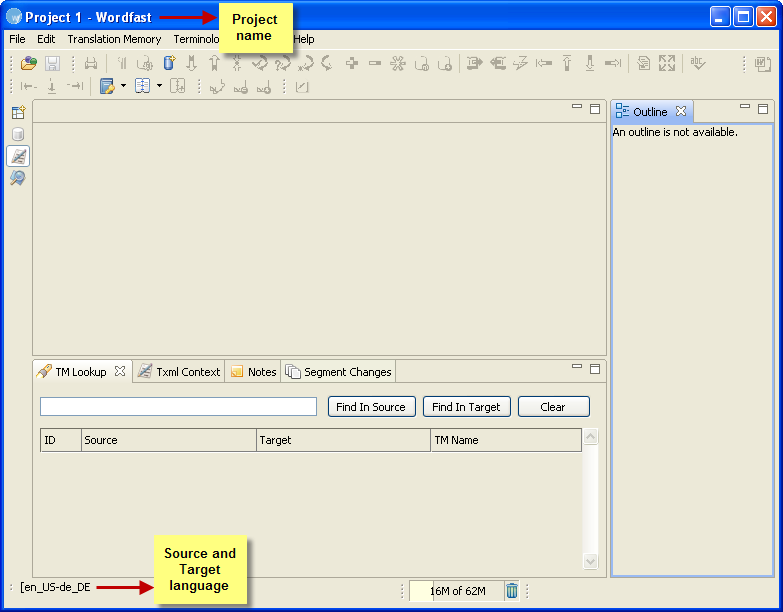
Task: Click the TM Lookup search text field
Action: (x=178, y=407)
